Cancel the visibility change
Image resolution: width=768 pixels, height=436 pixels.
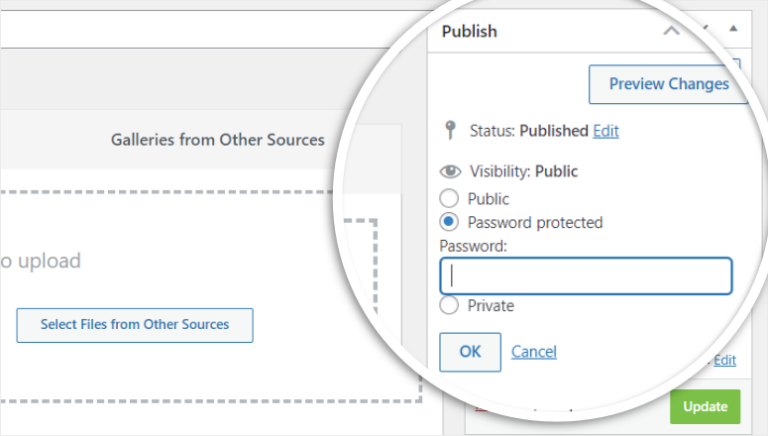pyautogui.click(x=534, y=352)
